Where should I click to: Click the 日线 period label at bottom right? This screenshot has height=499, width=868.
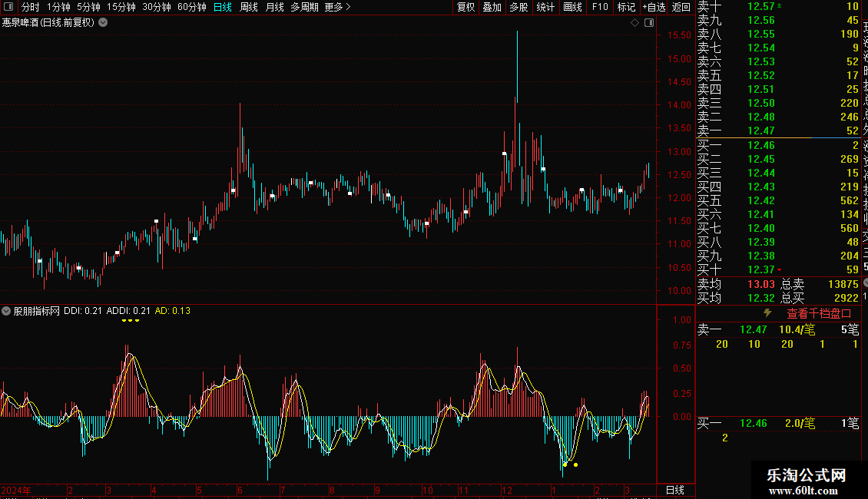pos(674,490)
